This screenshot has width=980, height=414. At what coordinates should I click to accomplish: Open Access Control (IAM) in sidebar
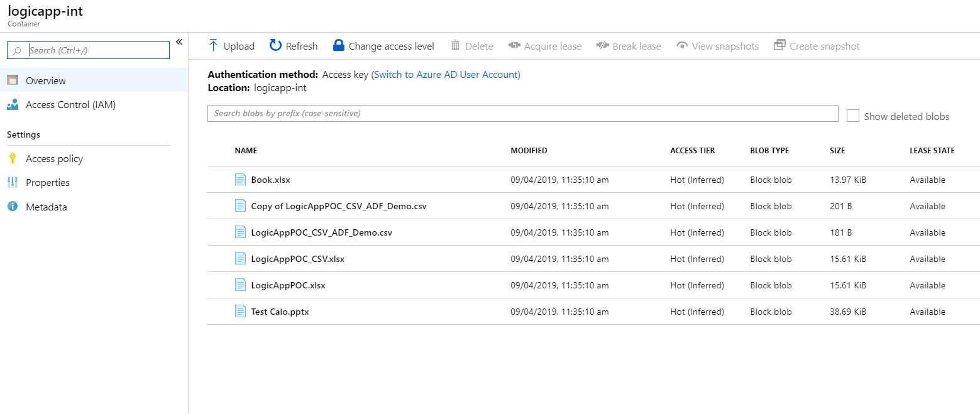(70, 105)
